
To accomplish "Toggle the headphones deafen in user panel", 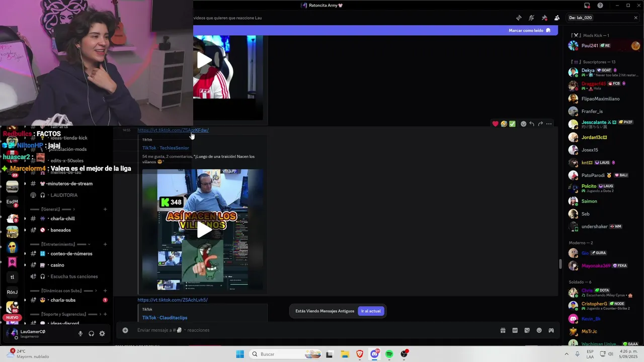I will [91, 333].
